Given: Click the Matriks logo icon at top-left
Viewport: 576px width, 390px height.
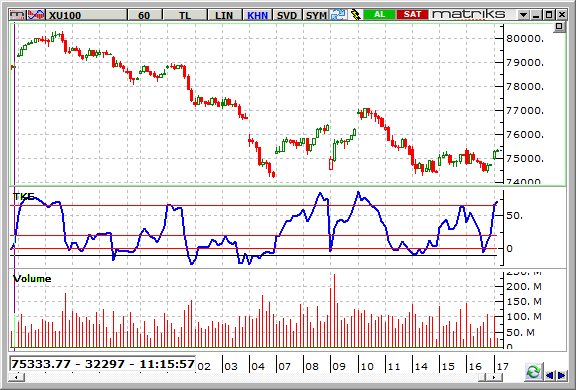Looking at the screenshot, I should [x=18, y=15].
